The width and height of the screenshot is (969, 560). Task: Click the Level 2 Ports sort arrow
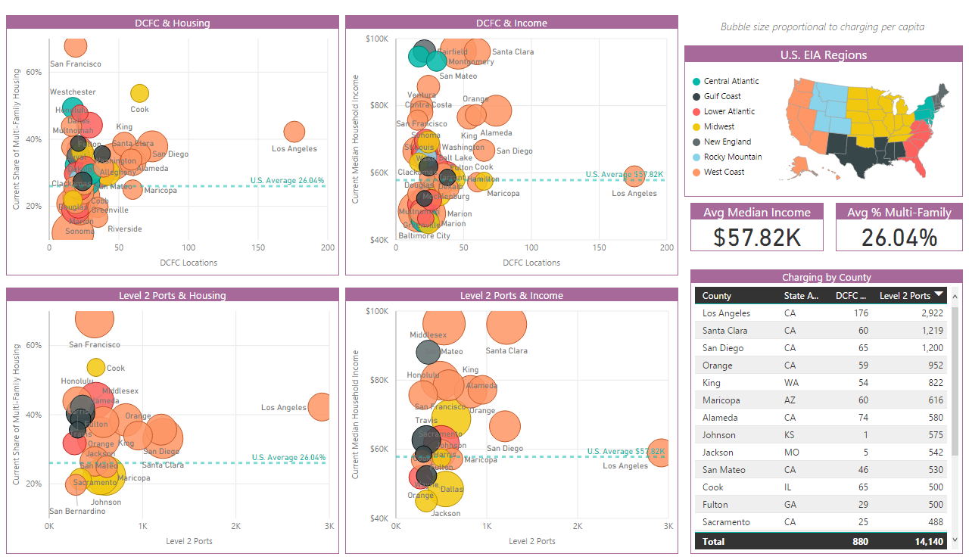point(939,294)
